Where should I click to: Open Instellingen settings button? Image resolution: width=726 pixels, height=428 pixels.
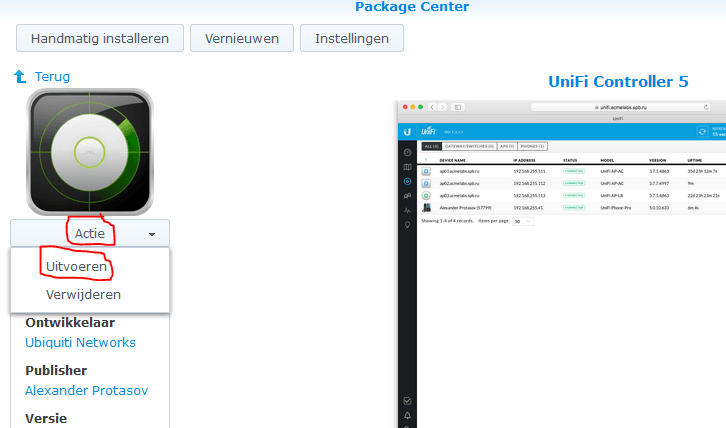click(352, 38)
